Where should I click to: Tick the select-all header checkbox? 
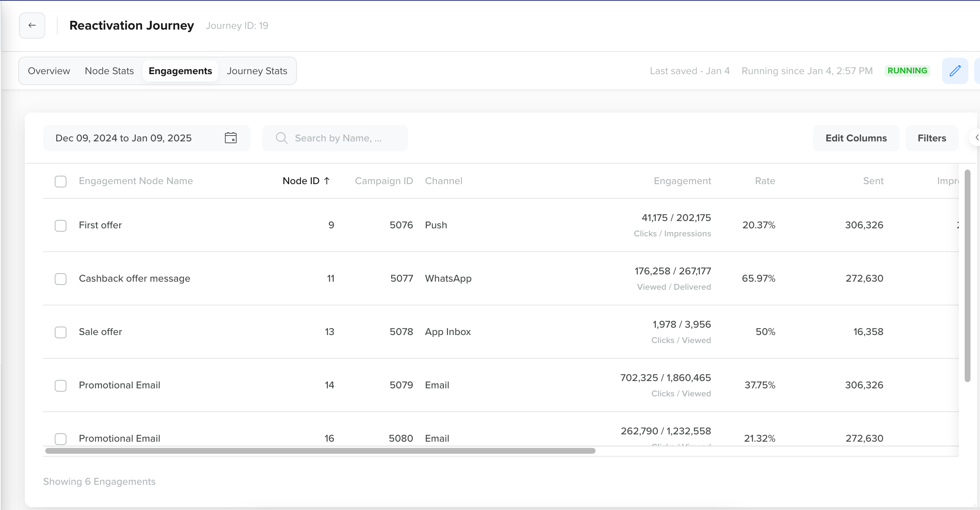point(61,181)
